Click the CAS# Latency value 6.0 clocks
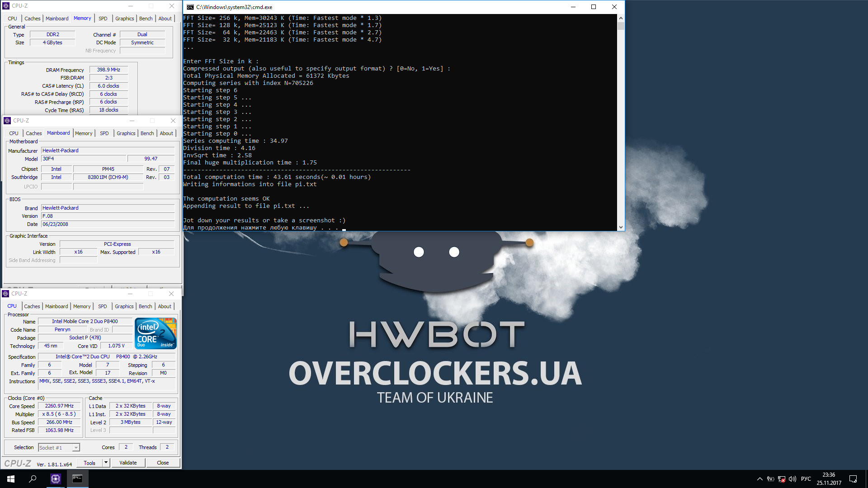The image size is (868, 488). pyautogui.click(x=108, y=86)
